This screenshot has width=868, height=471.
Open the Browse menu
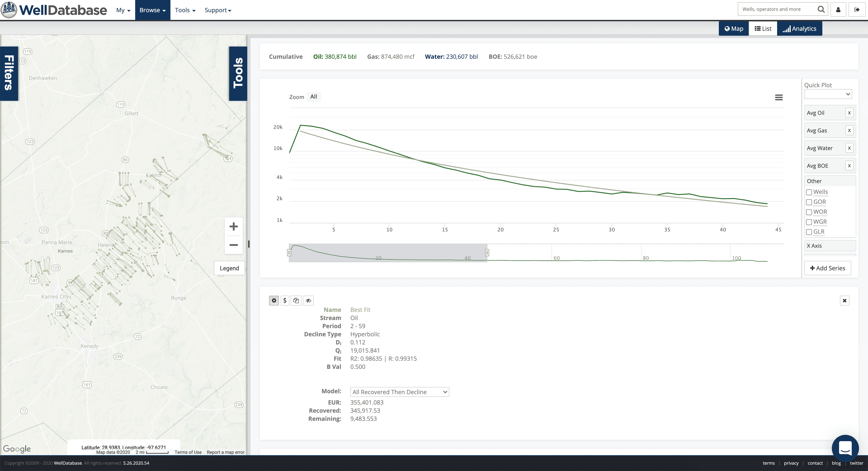tap(152, 10)
